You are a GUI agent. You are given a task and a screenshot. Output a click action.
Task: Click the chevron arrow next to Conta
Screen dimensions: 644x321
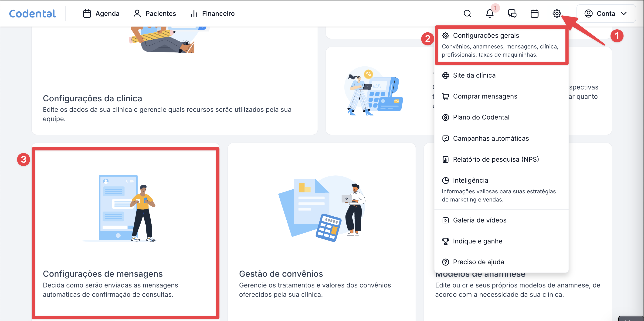624,14
